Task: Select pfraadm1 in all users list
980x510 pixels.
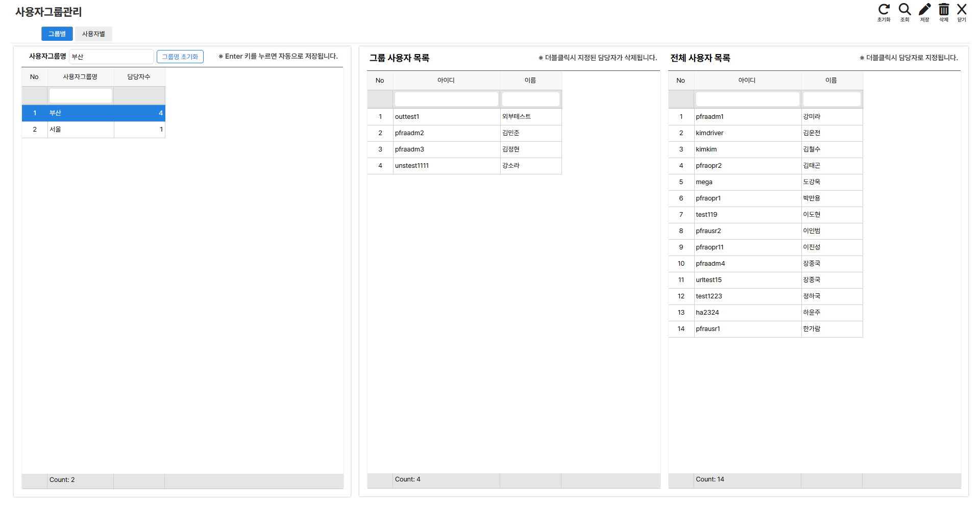Action: click(x=766, y=117)
